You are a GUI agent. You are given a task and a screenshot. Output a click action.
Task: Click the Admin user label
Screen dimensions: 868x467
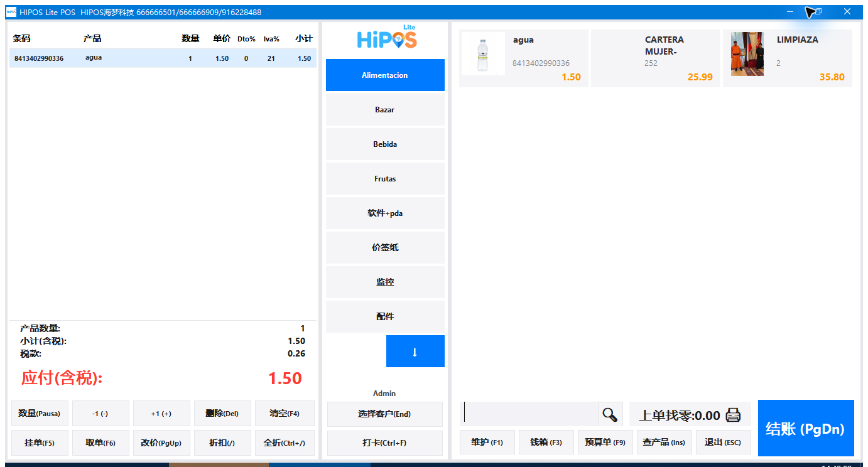384,394
